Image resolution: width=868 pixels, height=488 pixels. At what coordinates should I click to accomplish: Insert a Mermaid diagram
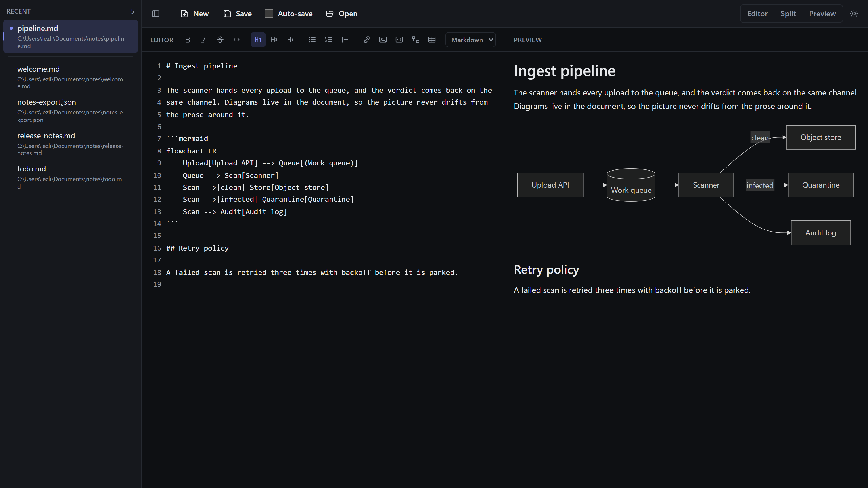(x=416, y=40)
